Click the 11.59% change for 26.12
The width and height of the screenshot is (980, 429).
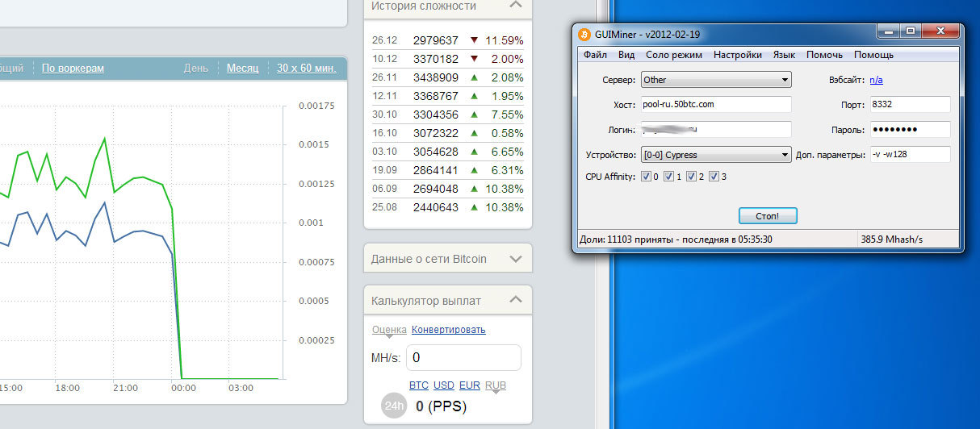[504, 40]
